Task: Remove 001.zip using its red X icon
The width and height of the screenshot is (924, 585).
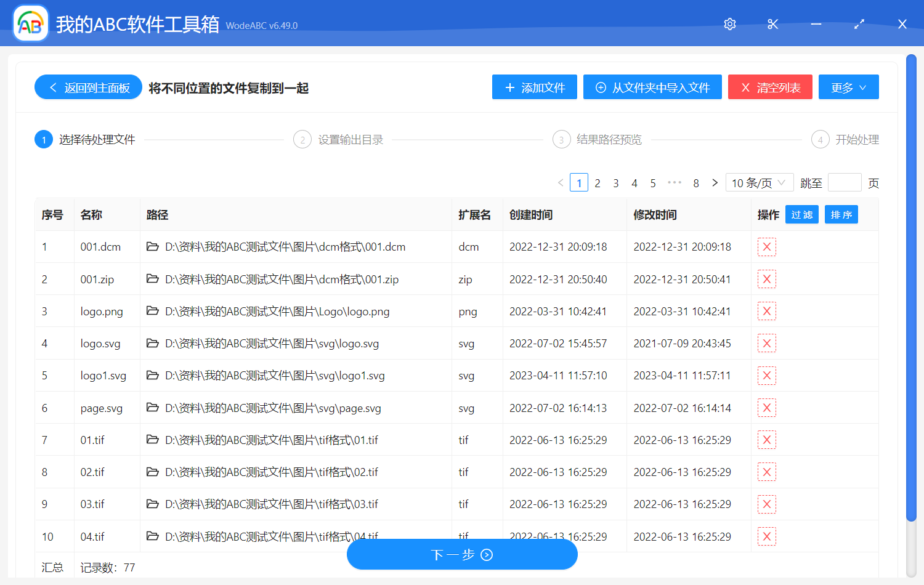Action: click(x=766, y=278)
